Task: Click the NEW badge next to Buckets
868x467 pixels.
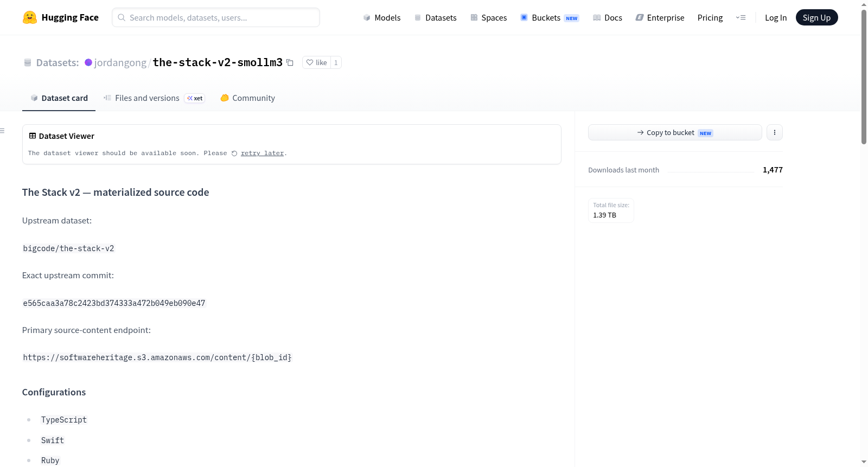Action: point(572,18)
